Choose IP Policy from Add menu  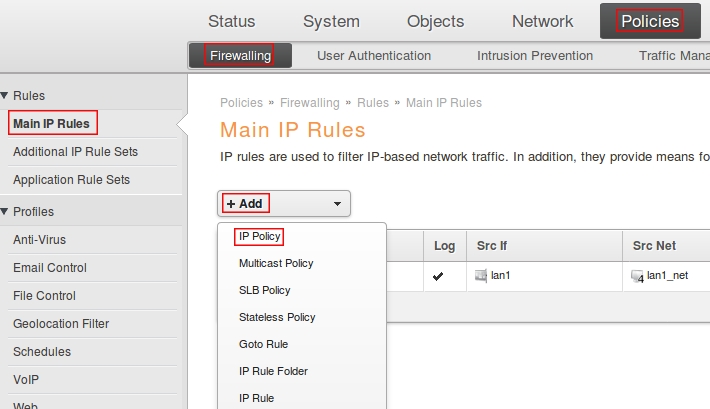(259, 237)
